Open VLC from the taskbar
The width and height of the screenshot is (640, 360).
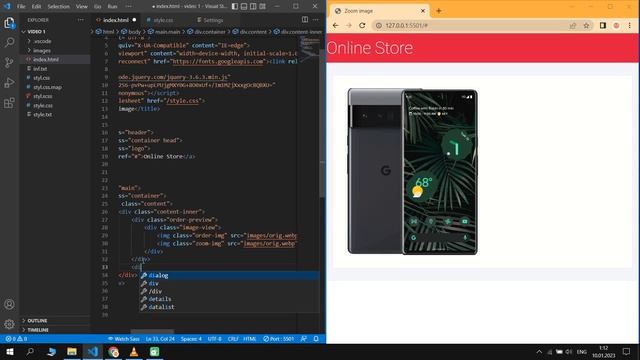tap(133, 352)
